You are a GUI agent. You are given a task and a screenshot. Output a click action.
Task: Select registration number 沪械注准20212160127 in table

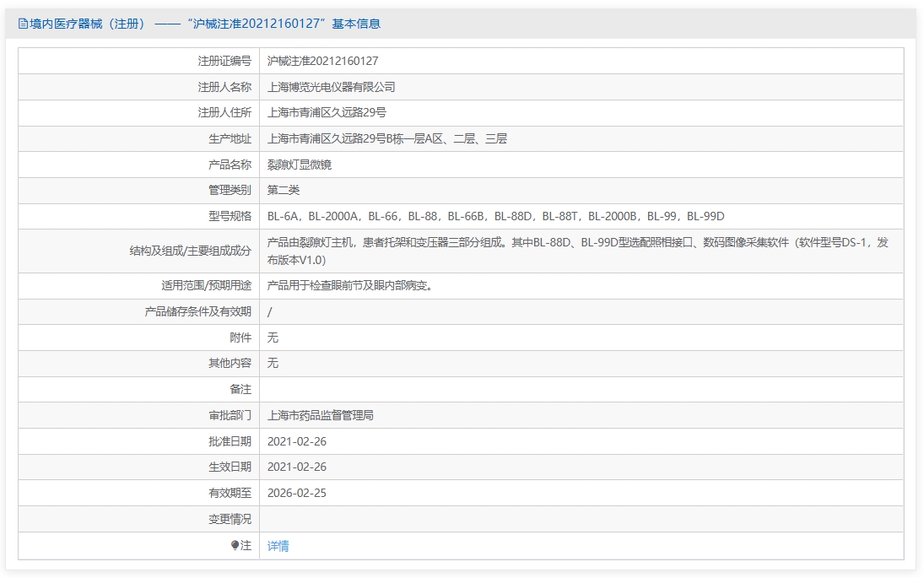(x=323, y=61)
